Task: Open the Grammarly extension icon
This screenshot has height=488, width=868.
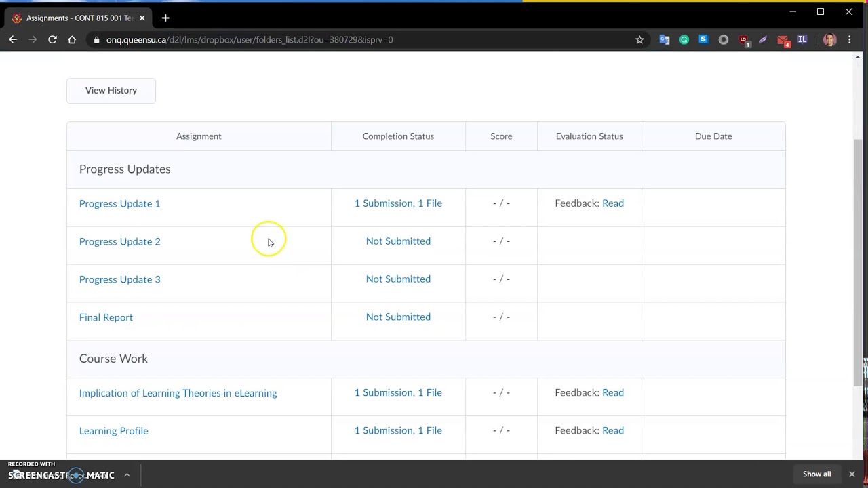Action: click(x=684, y=40)
